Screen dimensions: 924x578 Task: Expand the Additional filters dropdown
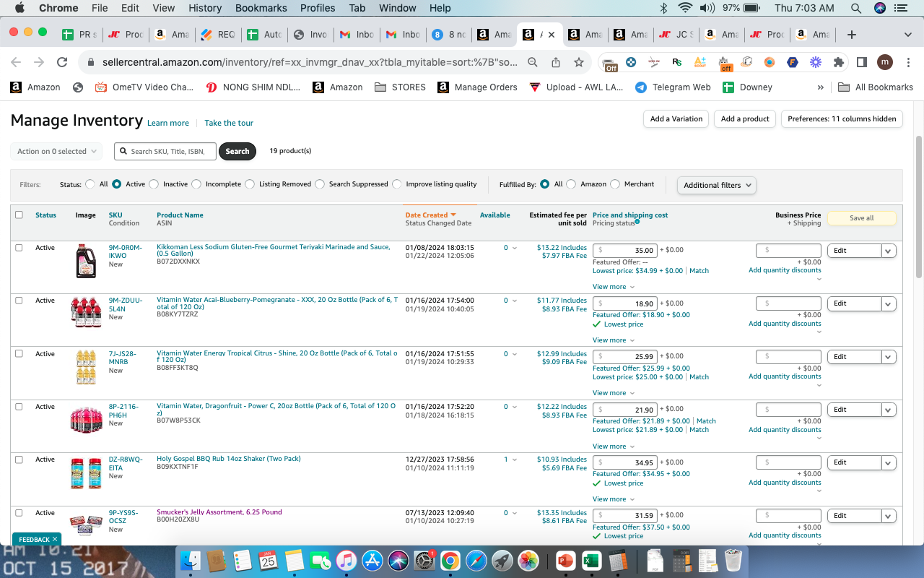coord(717,185)
